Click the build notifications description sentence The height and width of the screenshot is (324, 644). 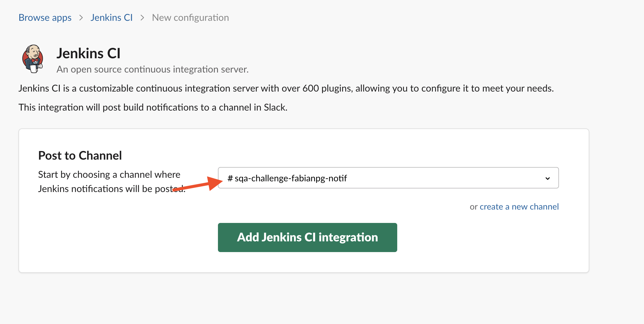coord(153,107)
